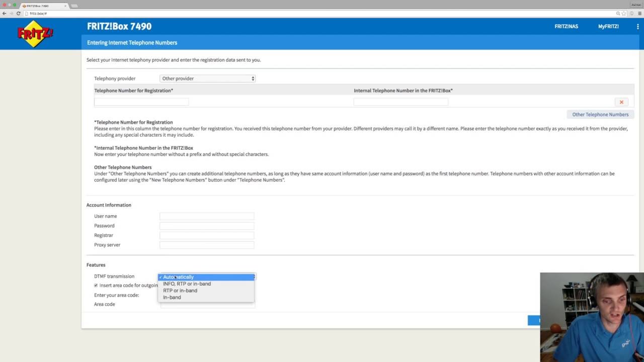Image resolution: width=644 pixels, height=362 pixels.
Task: Select the RTP or in-band option
Action: click(206, 291)
